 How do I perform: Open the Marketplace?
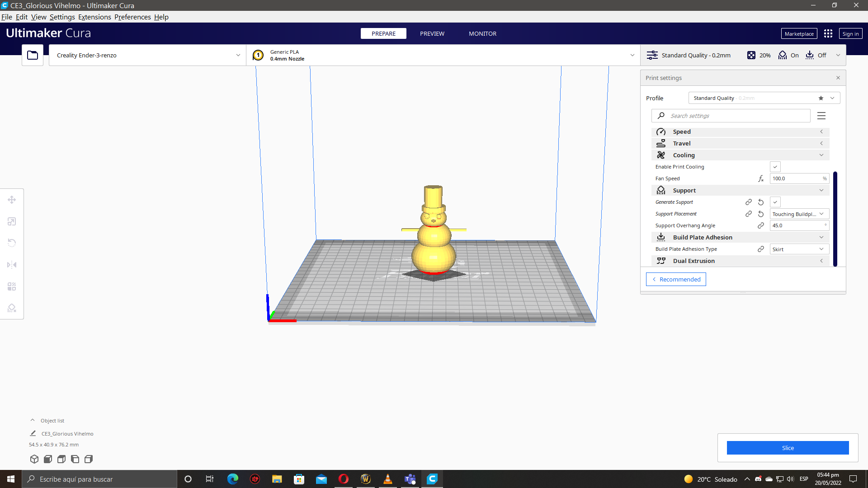799,33
